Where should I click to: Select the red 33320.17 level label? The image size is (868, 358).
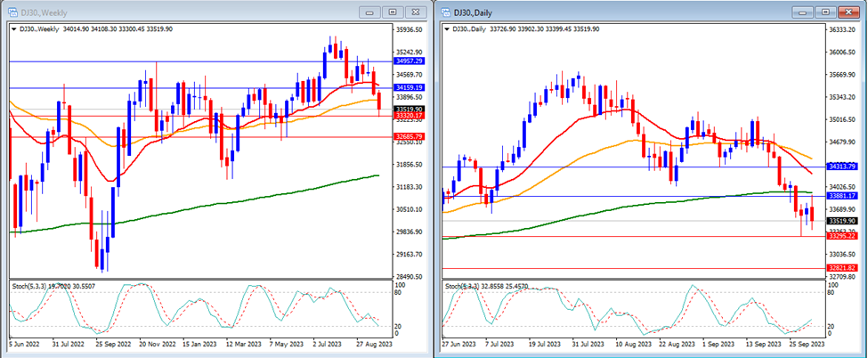(410, 116)
